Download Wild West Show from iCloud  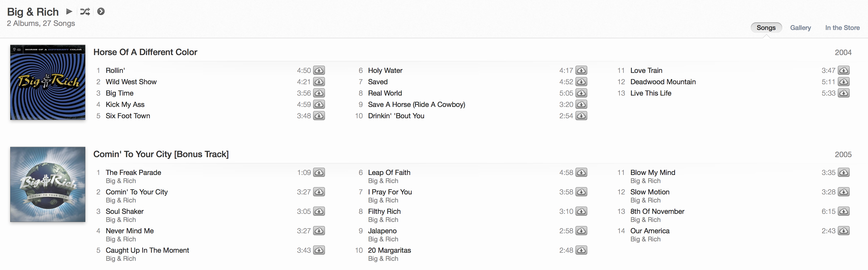pos(319,82)
